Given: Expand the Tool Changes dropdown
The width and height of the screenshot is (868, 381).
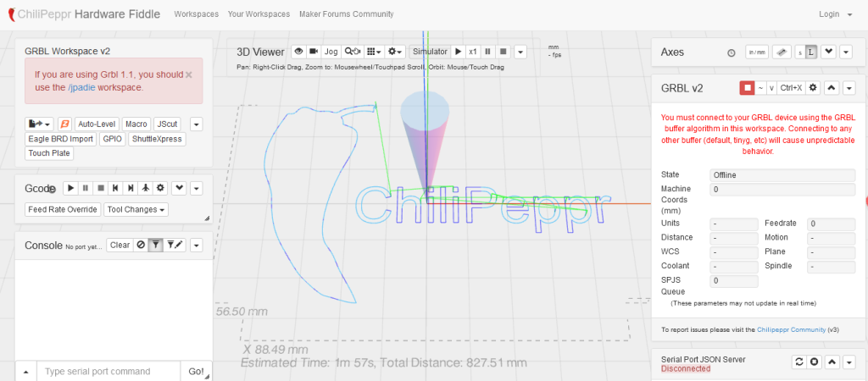Looking at the screenshot, I should (x=136, y=210).
